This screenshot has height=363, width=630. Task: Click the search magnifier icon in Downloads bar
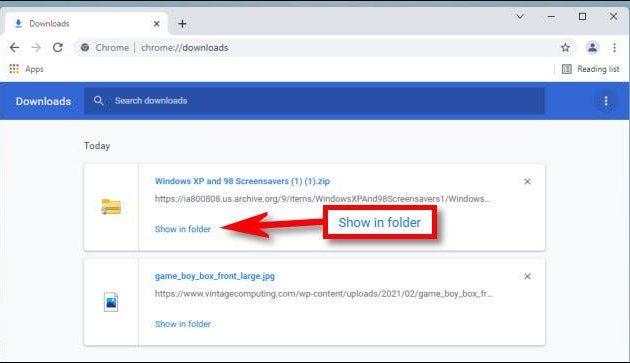(98, 100)
